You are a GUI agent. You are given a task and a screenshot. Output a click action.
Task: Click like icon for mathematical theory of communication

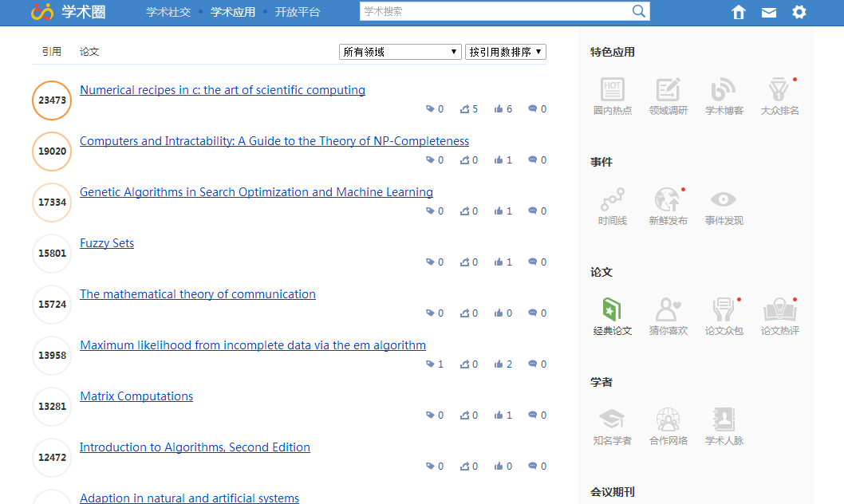coord(499,313)
